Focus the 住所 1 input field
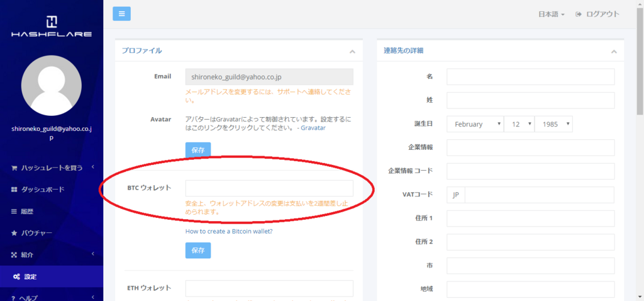 [531, 219]
